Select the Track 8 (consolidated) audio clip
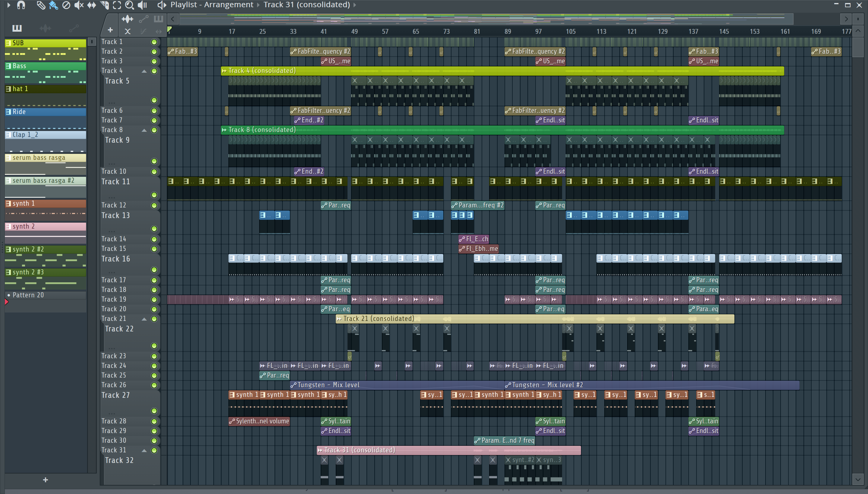 tap(502, 130)
